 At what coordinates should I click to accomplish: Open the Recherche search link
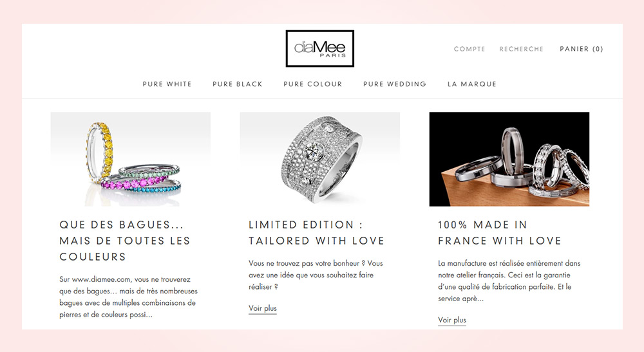point(521,49)
